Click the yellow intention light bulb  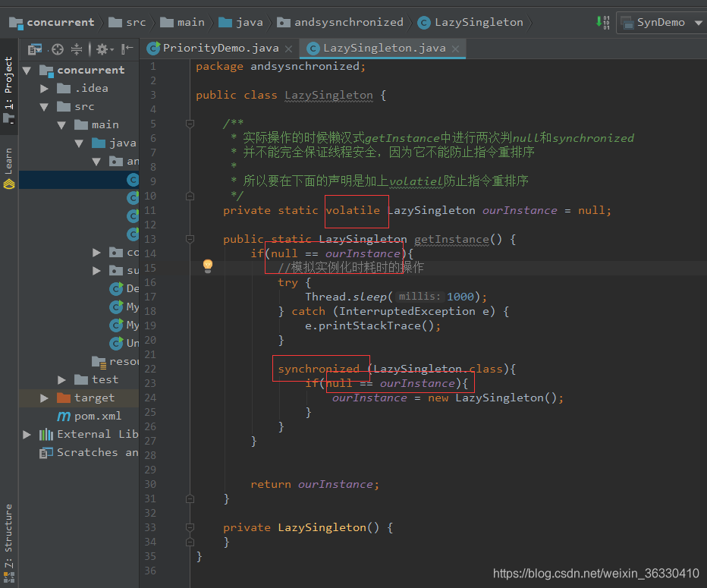207,266
